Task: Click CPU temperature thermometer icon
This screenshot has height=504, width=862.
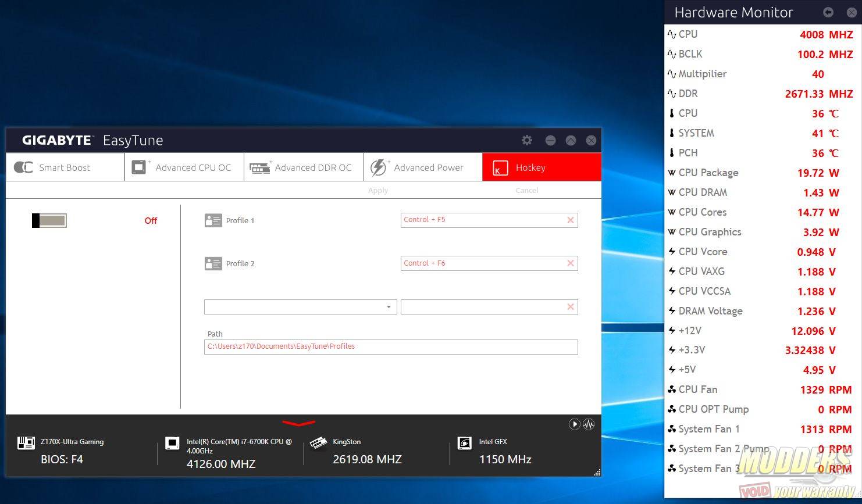Action: click(672, 113)
